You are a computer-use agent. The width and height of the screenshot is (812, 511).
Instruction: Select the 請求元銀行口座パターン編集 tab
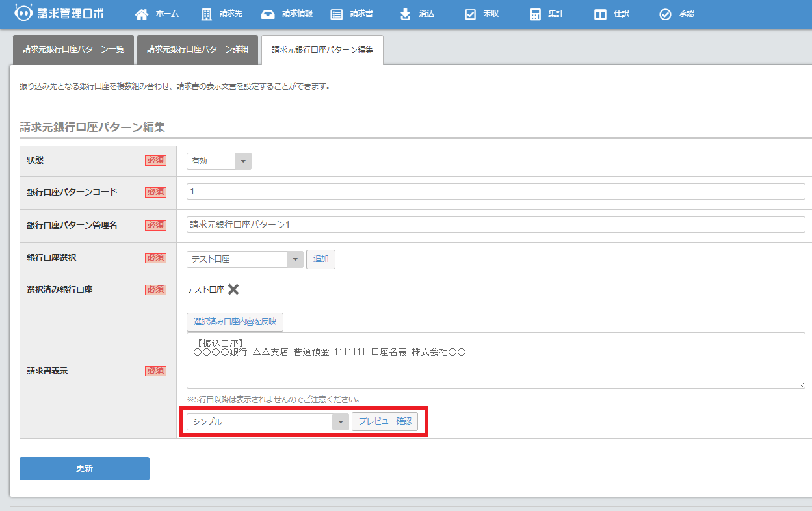click(322, 49)
